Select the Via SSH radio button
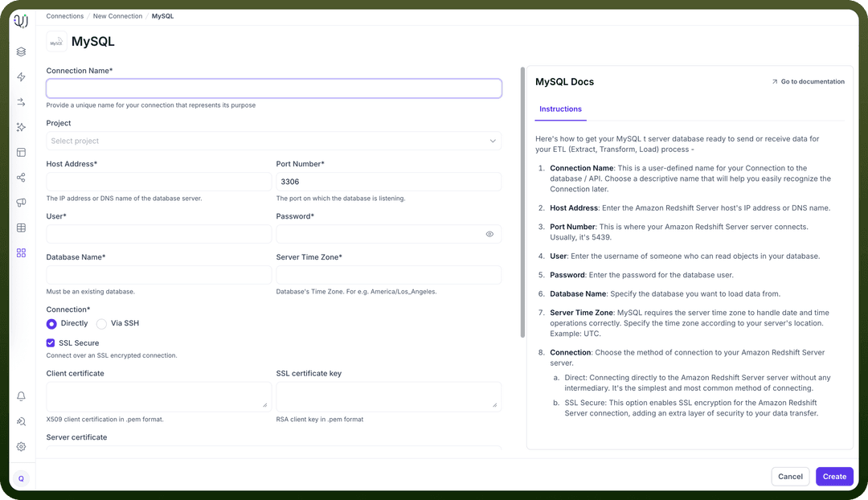 [x=101, y=324]
